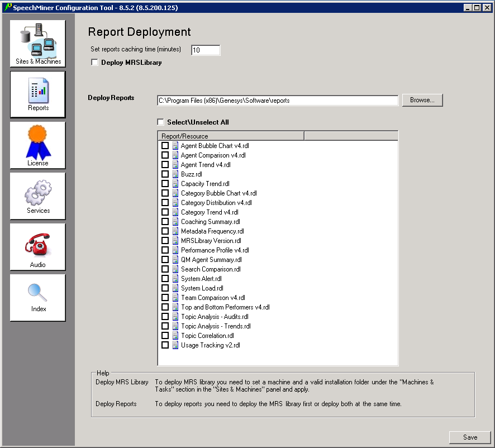Select the Reports sidebar icon
The width and height of the screenshot is (495, 448).
point(38,94)
